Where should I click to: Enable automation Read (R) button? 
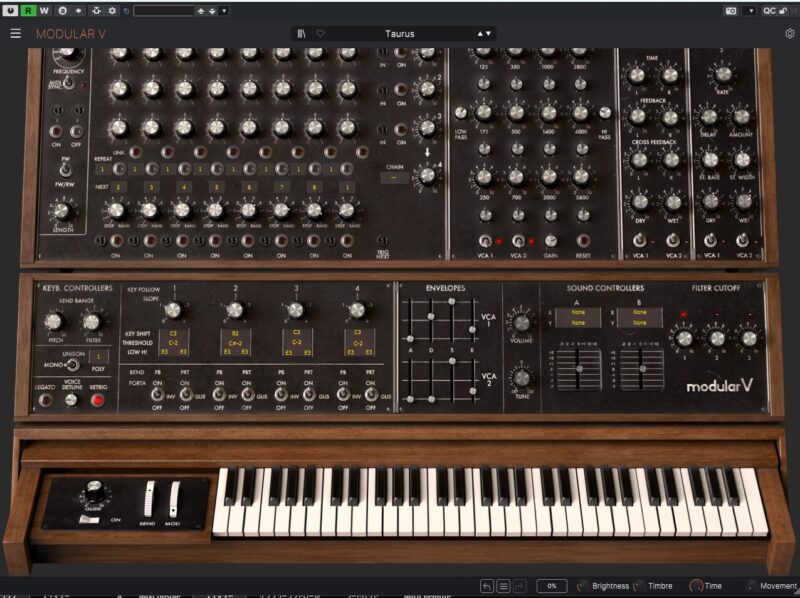[28, 10]
